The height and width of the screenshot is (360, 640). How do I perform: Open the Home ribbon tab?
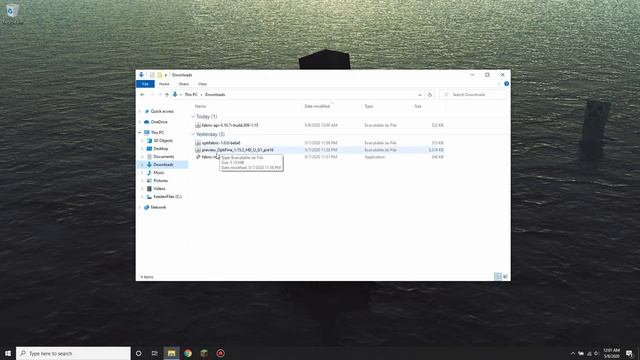click(164, 84)
